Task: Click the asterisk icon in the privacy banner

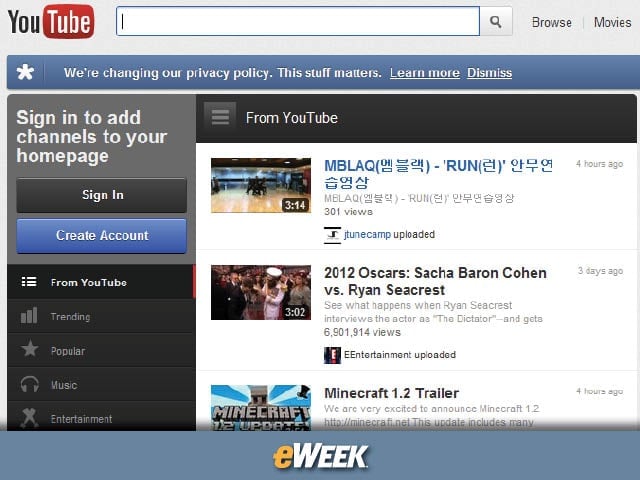Action: coord(25,72)
